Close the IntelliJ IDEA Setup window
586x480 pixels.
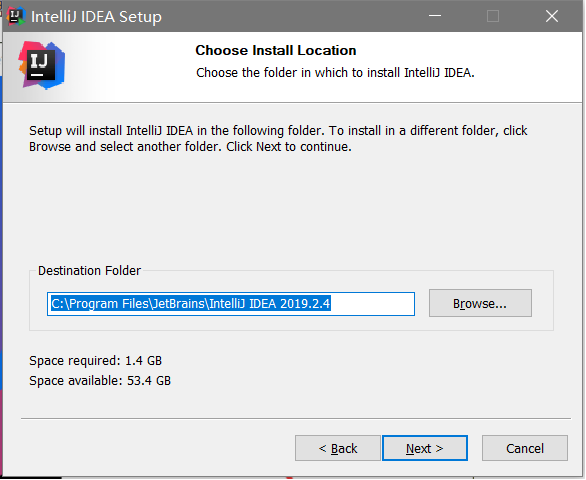click(x=552, y=16)
